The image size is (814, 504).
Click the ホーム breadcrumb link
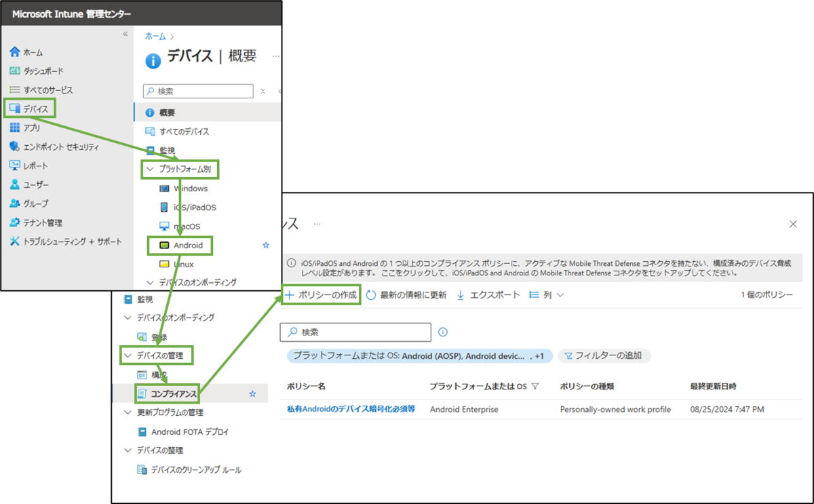(155, 37)
